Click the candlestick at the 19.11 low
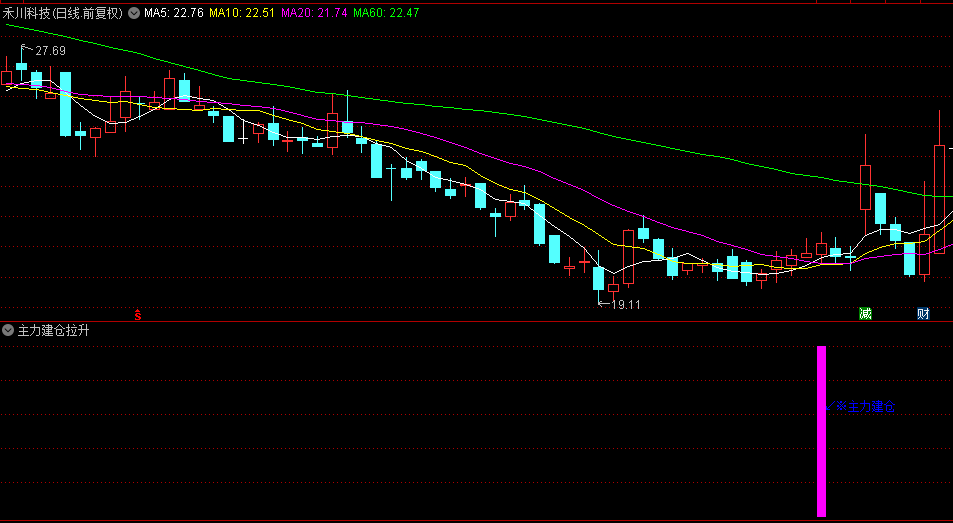Screen dimensions: 953x523 pyautogui.click(x=599, y=278)
